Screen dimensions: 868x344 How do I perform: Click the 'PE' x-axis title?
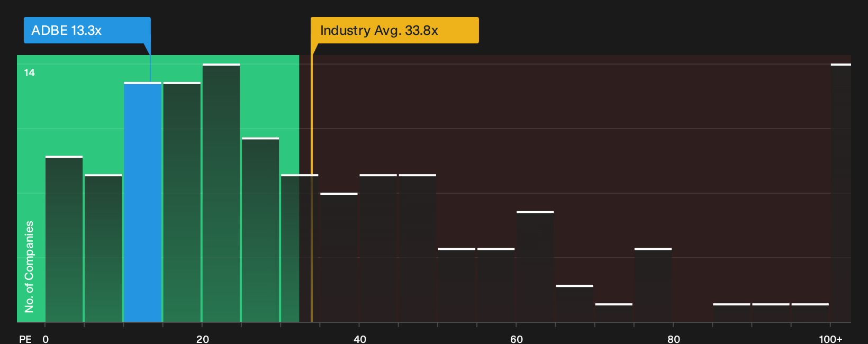[x=25, y=339]
